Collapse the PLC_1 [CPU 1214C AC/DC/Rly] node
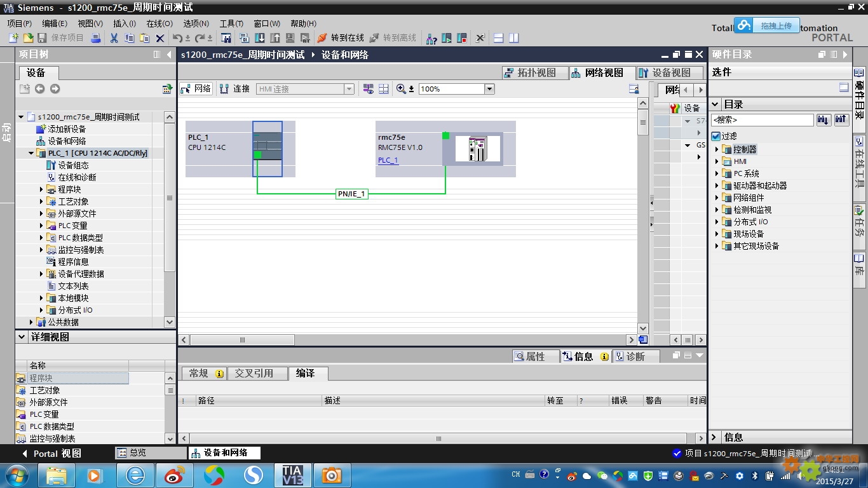 pyautogui.click(x=31, y=153)
